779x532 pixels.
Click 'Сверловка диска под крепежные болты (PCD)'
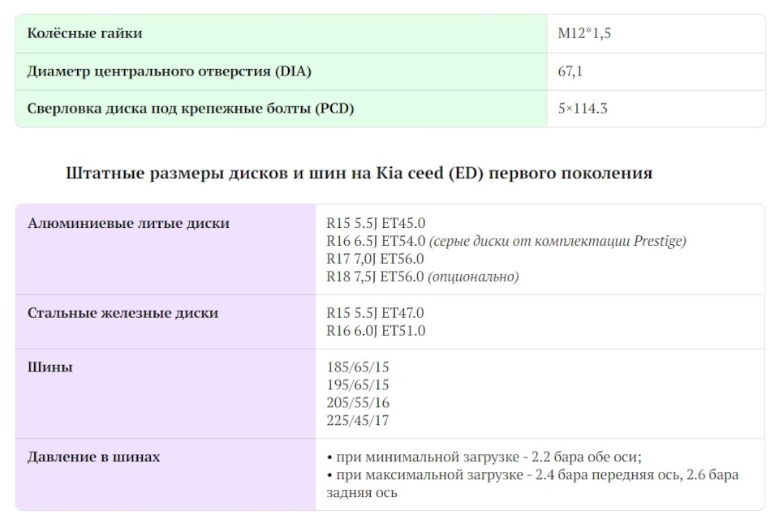click(x=190, y=109)
